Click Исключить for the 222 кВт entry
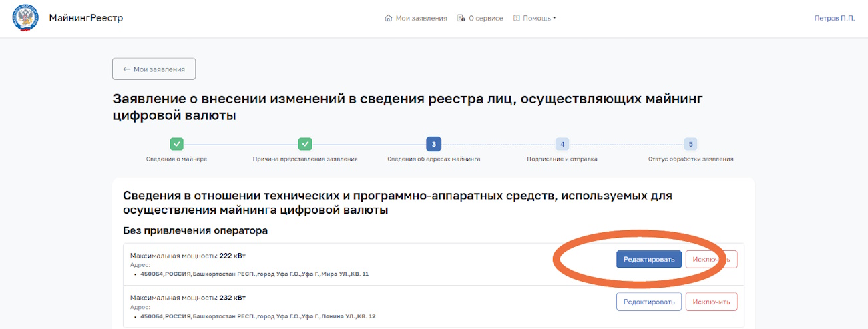This screenshot has width=868, height=329. click(712, 259)
